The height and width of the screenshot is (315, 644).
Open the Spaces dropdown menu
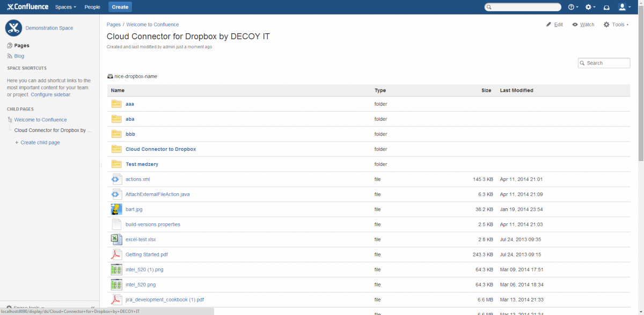point(65,7)
